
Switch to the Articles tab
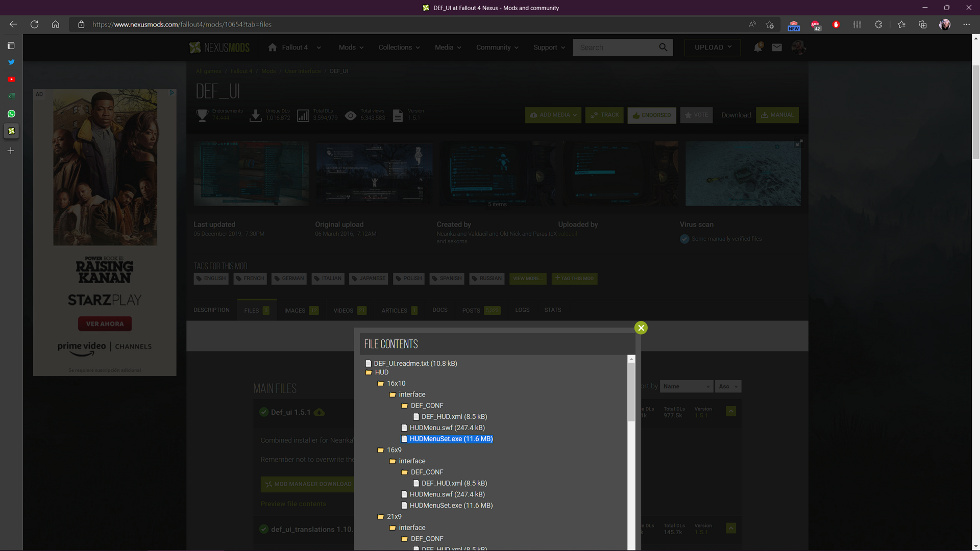coord(400,310)
